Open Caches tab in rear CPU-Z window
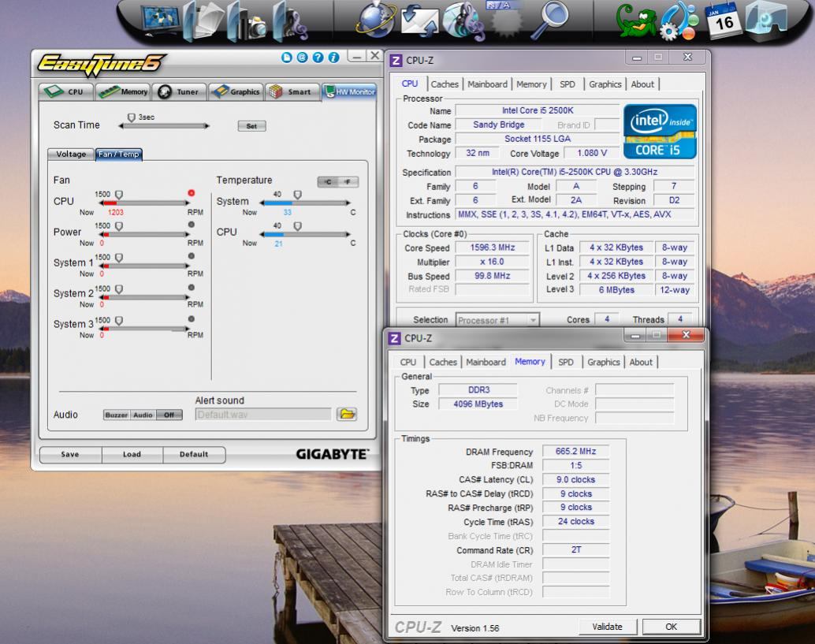The image size is (815, 644). pyautogui.click(x=445, y=84)
